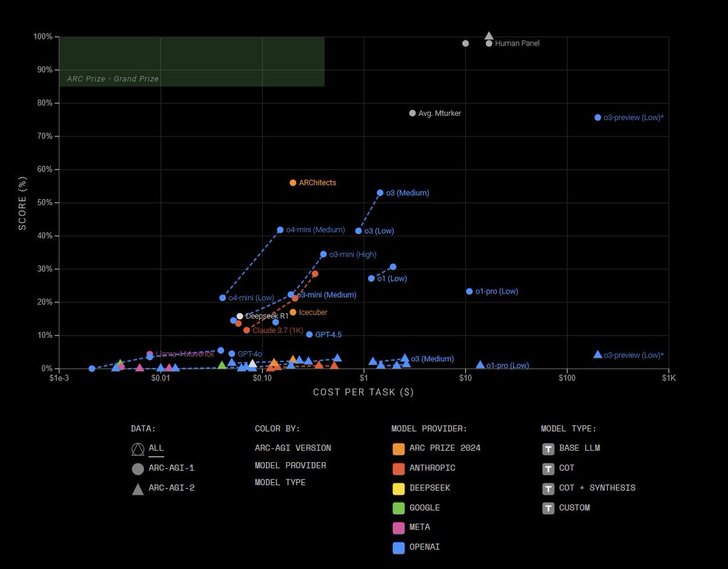Click the red-orange ANTHROPIC swatch
The image size is (728, 569).
(x=399, y=468)
